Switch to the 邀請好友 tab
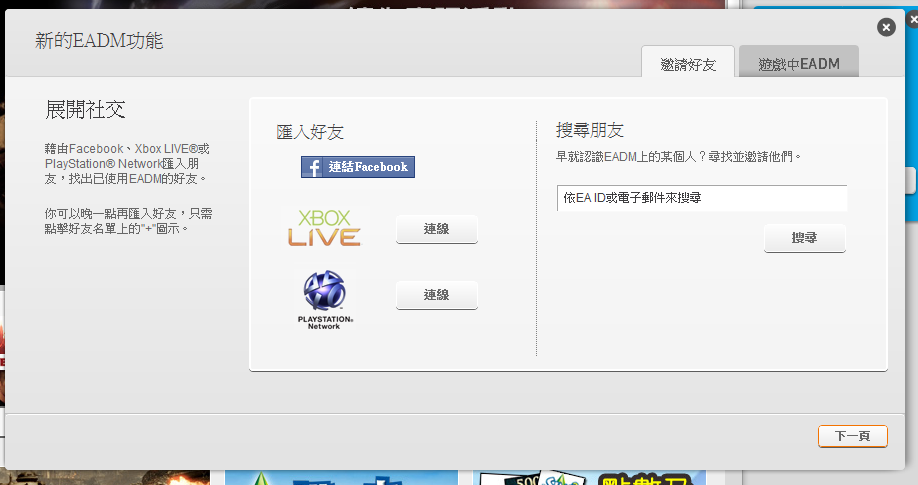Image resolution: width=918 pixels, height=485 pixels. coord(688,63)
